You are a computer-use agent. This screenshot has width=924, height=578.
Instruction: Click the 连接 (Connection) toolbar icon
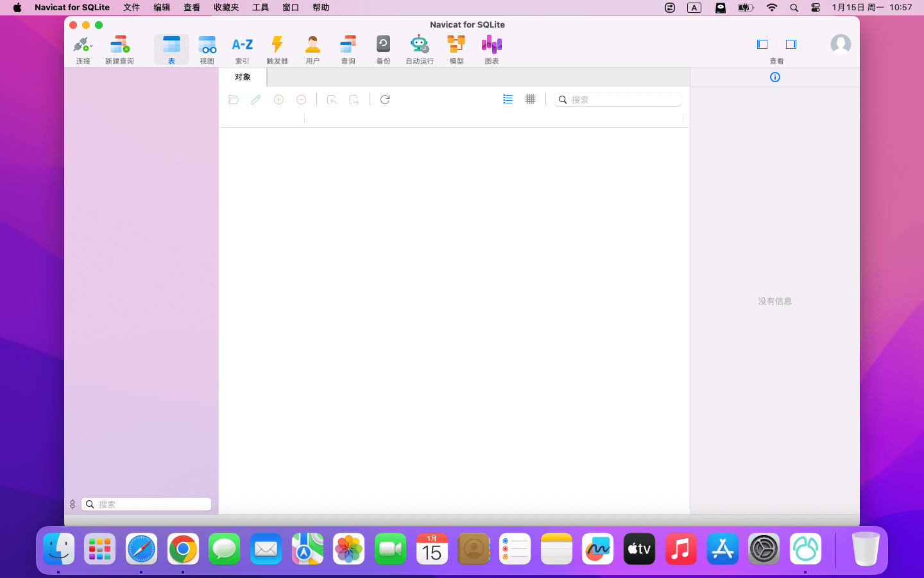click(83, 49)
